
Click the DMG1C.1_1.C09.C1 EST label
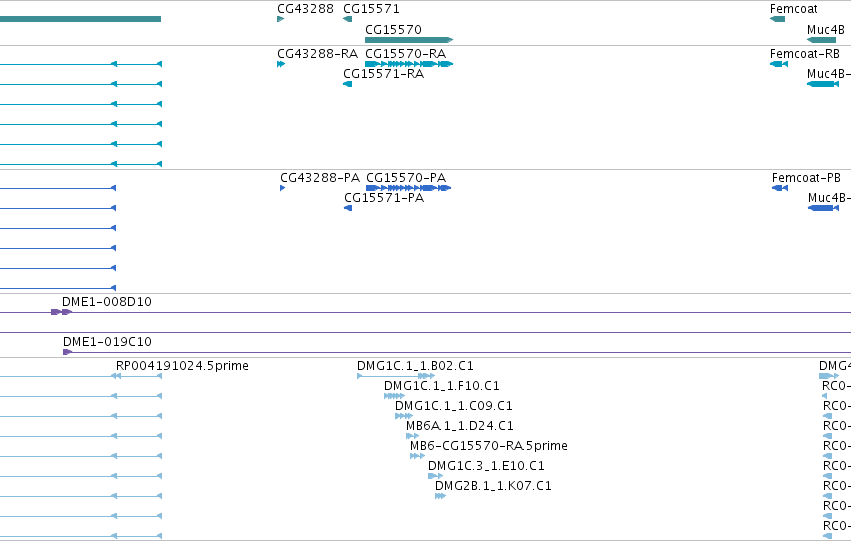[454, 406]
